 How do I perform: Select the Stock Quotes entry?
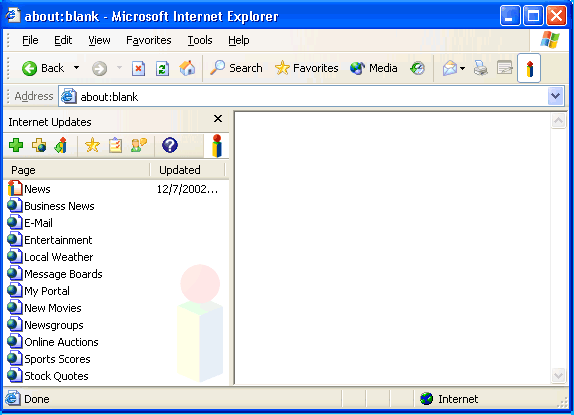(56, 376)
